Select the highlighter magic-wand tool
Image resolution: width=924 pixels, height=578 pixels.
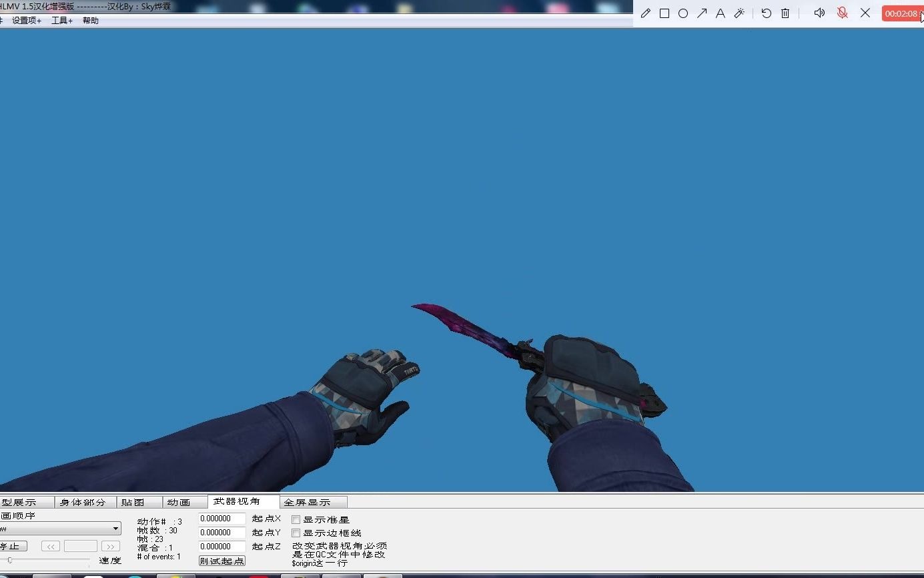[x=739, y=13]
